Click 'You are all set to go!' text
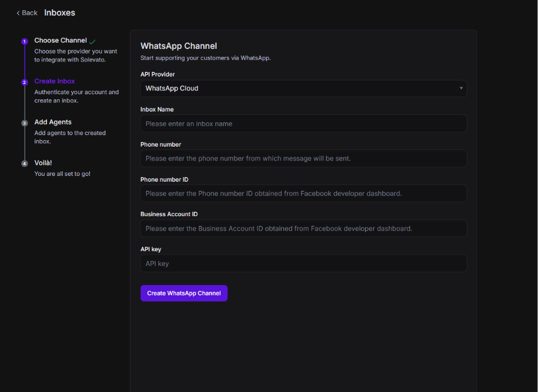This screenshot has width=538, height=392. click(x=63, y=174)
